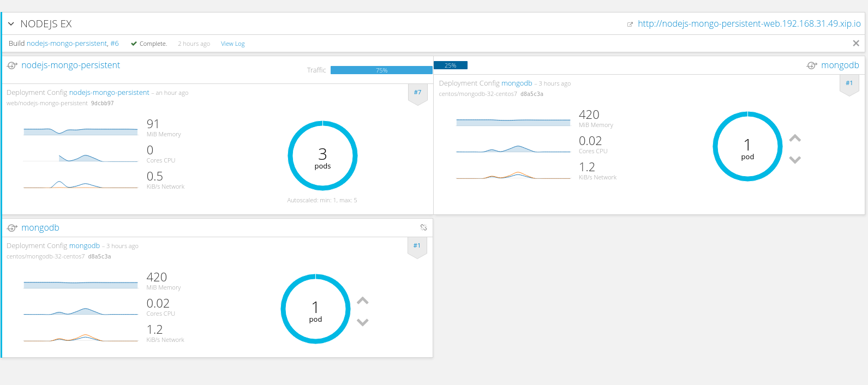Scale up the bottom mongodb pod

tap(362, 301)
